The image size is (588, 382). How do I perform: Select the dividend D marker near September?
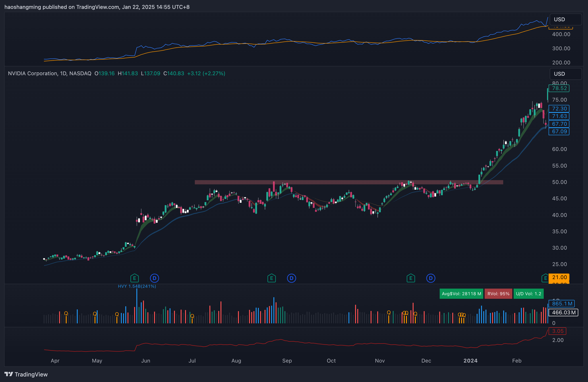(x=291, y=278)
